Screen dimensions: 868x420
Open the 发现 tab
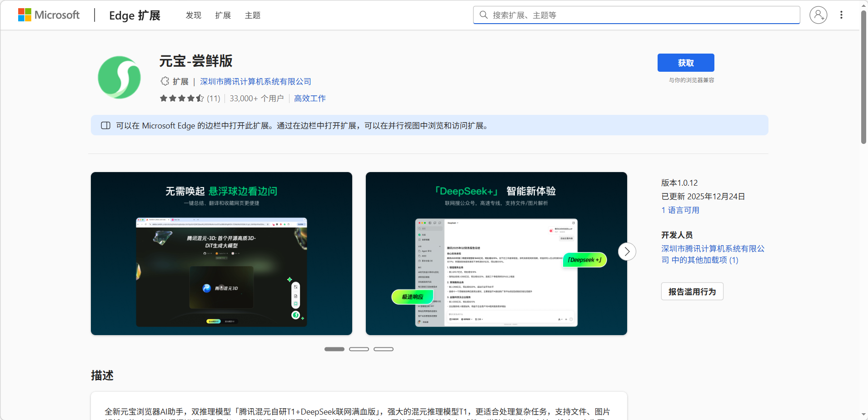pos(193,15)
